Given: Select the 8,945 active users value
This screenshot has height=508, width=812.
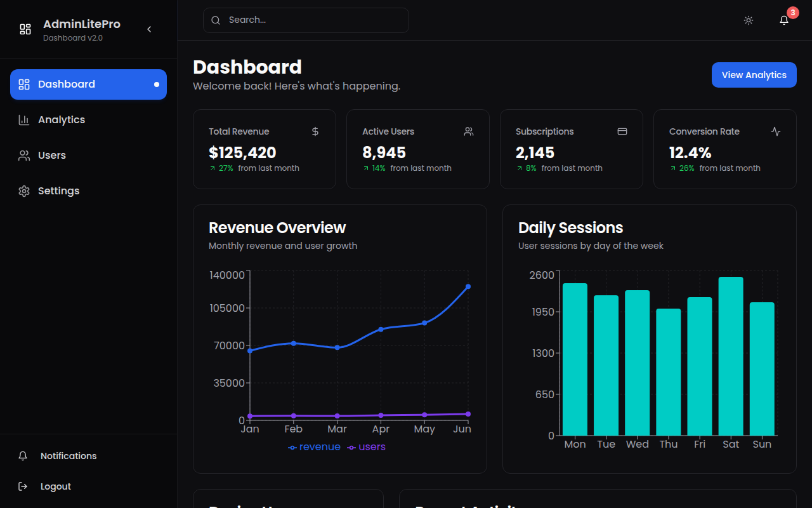Looking at the screenshot, I should 384,152.
